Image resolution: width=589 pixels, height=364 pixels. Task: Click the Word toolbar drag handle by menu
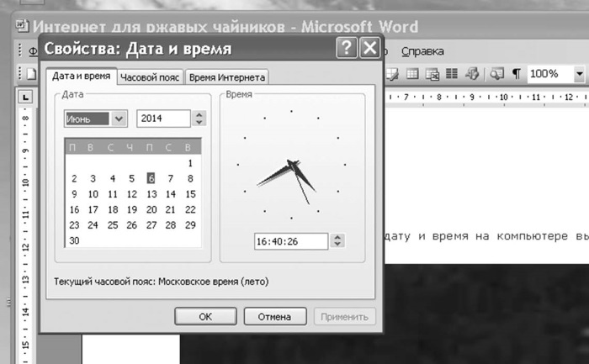click(20, 50)
